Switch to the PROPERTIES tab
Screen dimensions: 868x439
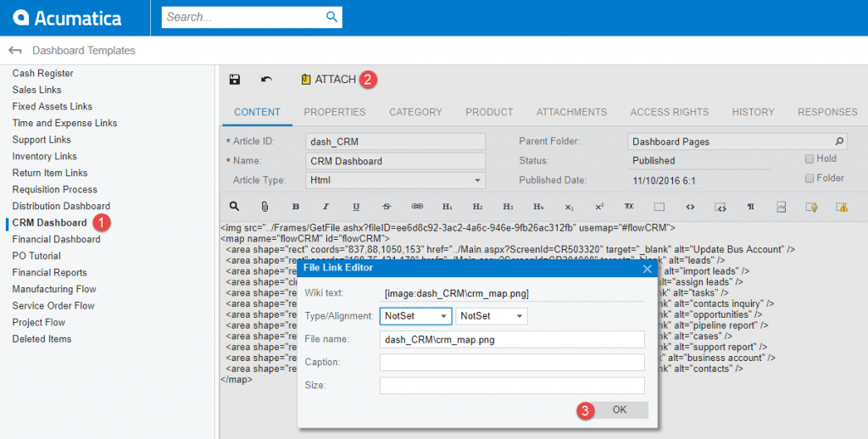point(334,113)
